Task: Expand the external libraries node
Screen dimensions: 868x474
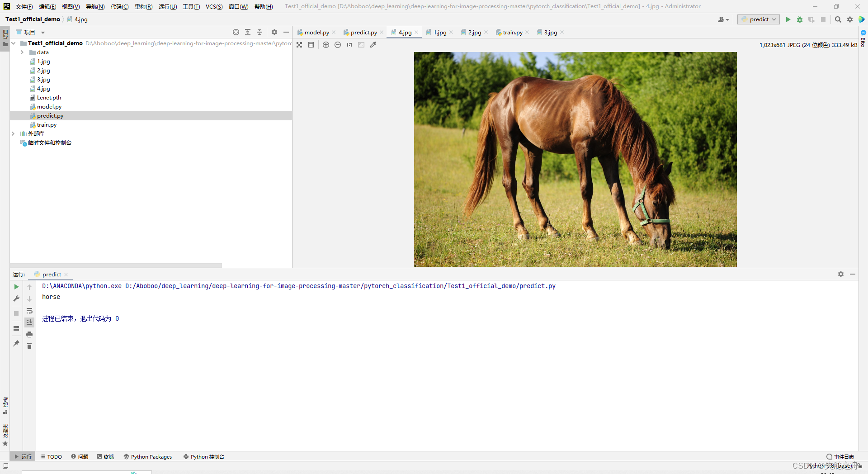Action: click(13, 134)
